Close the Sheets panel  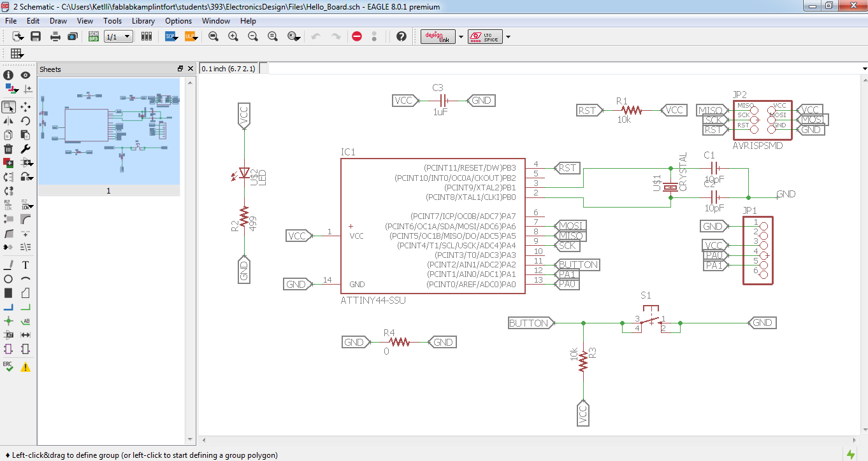pos(189,69)
